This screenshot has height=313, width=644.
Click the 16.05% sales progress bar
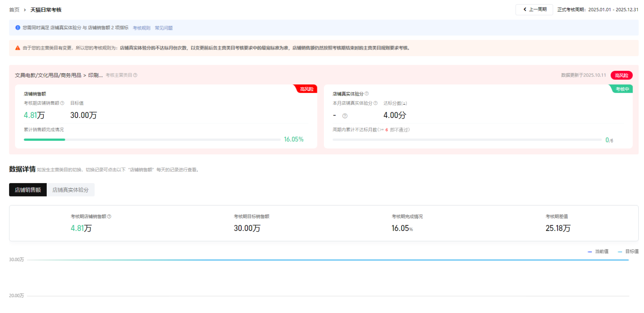coord(152,140)
